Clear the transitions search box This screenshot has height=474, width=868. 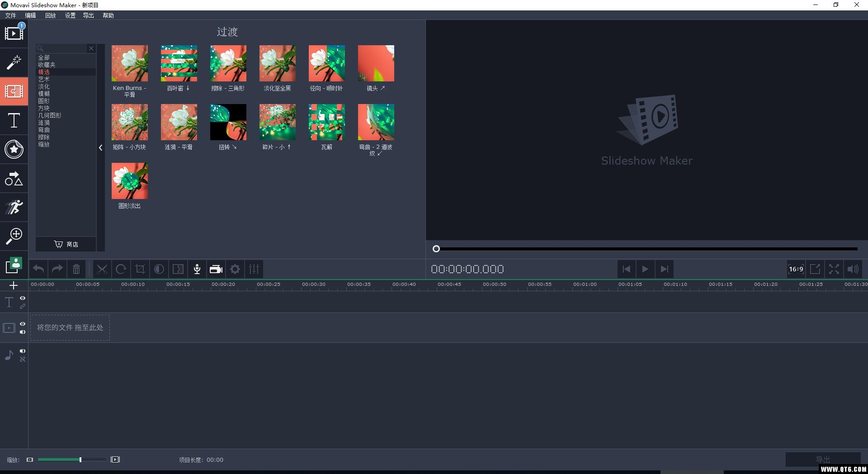click(91, 48)
